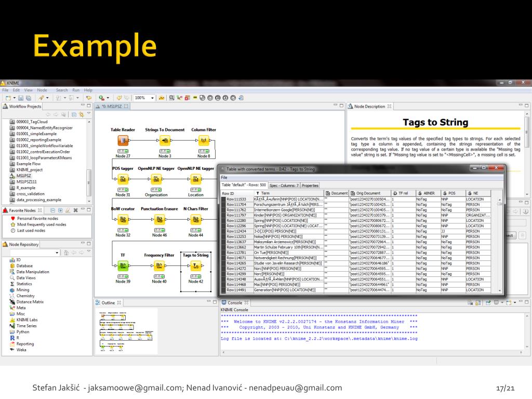Select the Tags to String node icon

point(196,265)
